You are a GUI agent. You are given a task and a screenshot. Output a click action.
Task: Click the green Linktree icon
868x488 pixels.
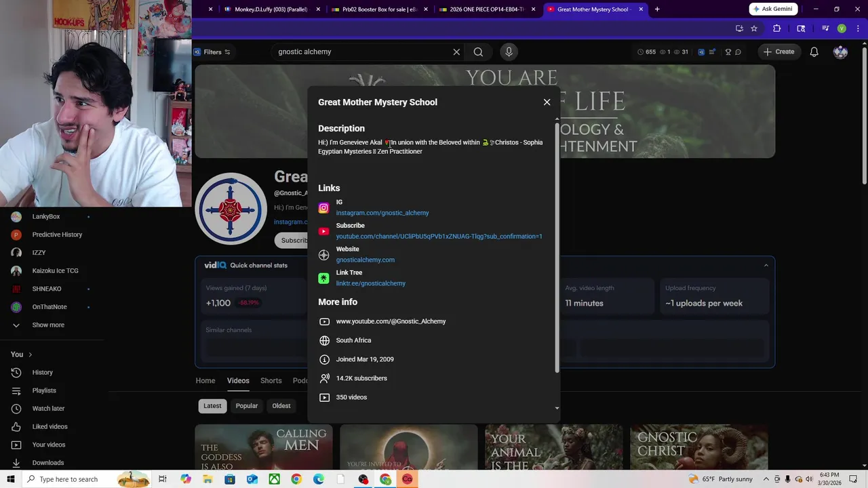(x=324, y=279)
